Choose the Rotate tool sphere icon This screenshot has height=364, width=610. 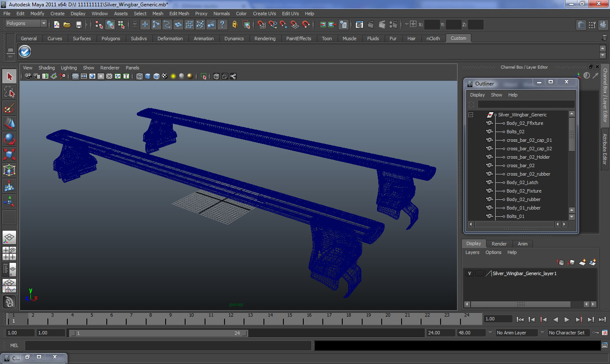pos(9,139)
